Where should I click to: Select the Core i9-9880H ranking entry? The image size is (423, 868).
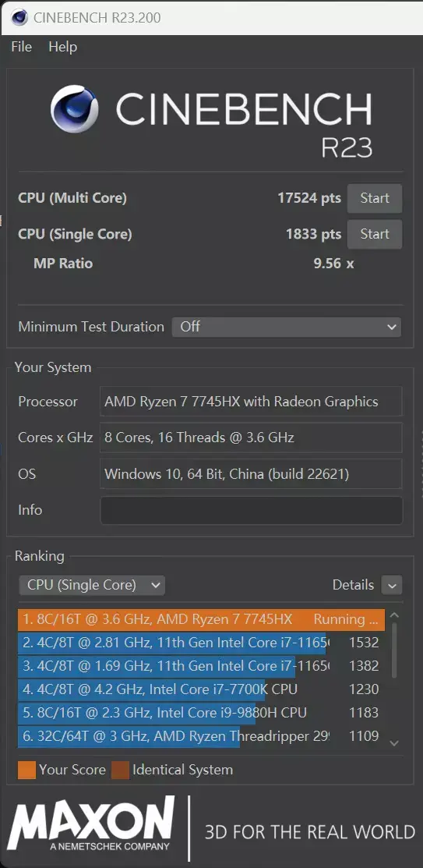201,713
